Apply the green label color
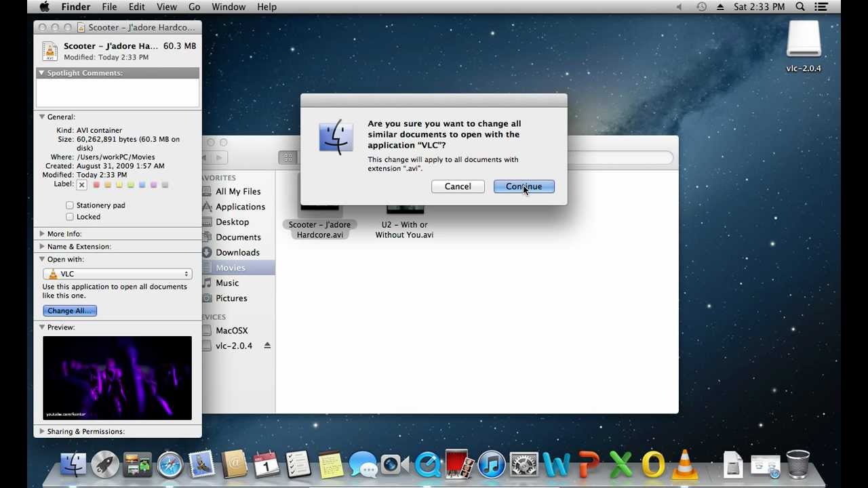 (131, 184)
